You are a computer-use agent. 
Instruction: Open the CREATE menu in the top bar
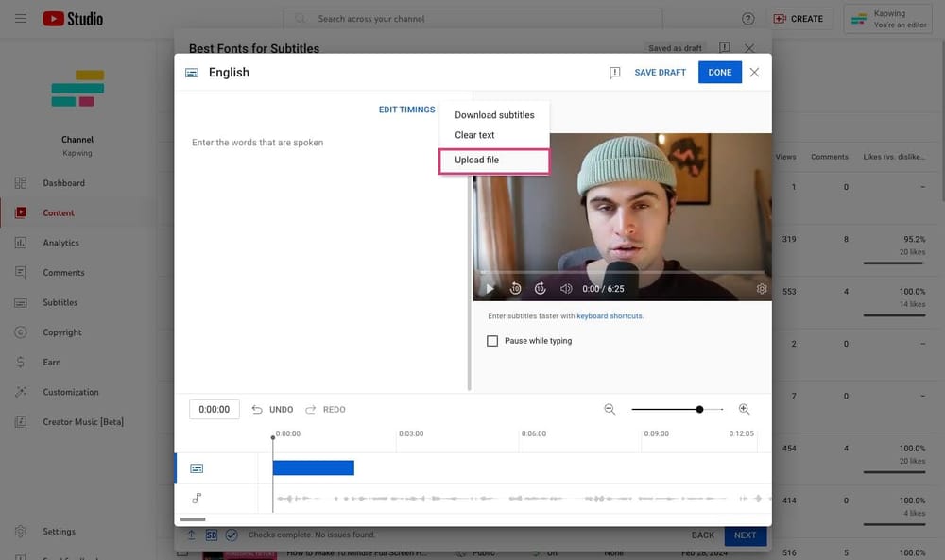pos(800,18)
